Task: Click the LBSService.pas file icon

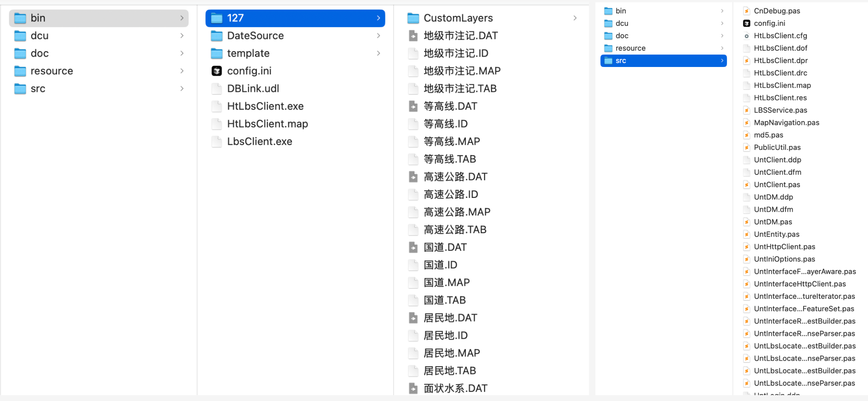Action: point(747,110)
